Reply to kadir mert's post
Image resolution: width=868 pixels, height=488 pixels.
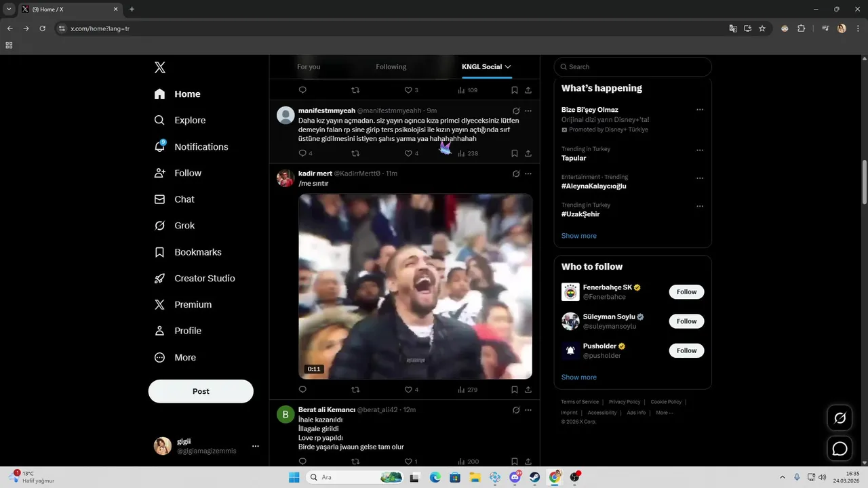302,390
